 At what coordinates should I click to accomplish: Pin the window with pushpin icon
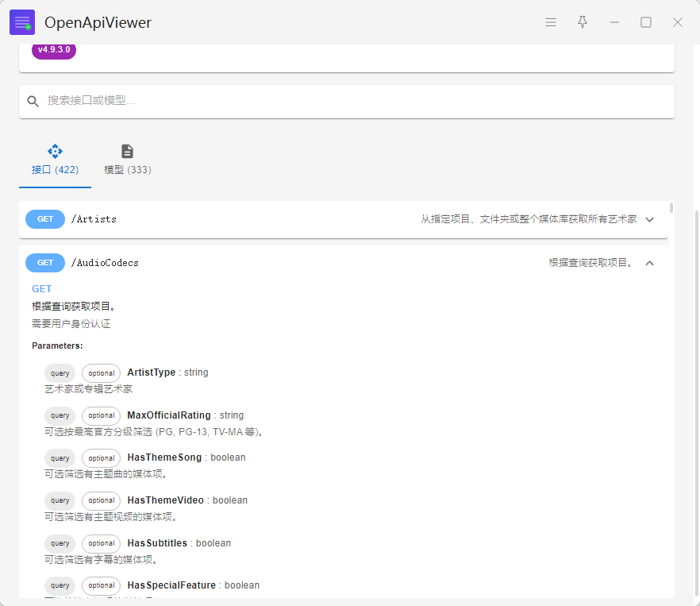583,22
